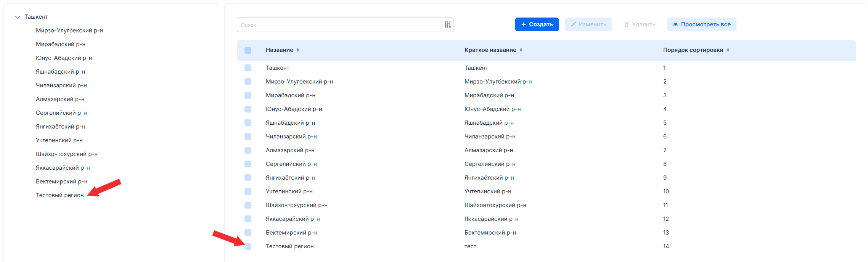Click sort order value 10
This screenshot has height=262, width=868.
666,191
